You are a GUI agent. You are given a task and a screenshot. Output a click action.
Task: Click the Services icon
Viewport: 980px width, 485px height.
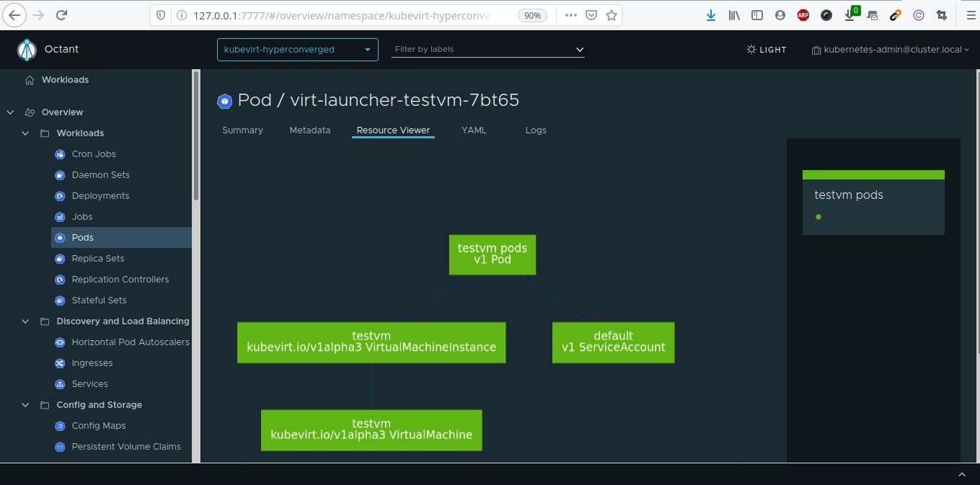pos(61,384)
